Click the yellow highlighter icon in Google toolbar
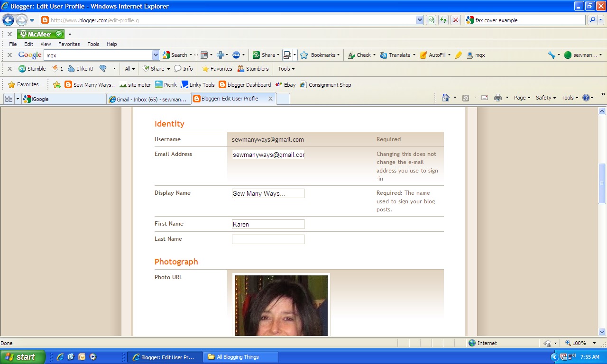The height and width of the screenshot is (364, 607). coord(458,55)
